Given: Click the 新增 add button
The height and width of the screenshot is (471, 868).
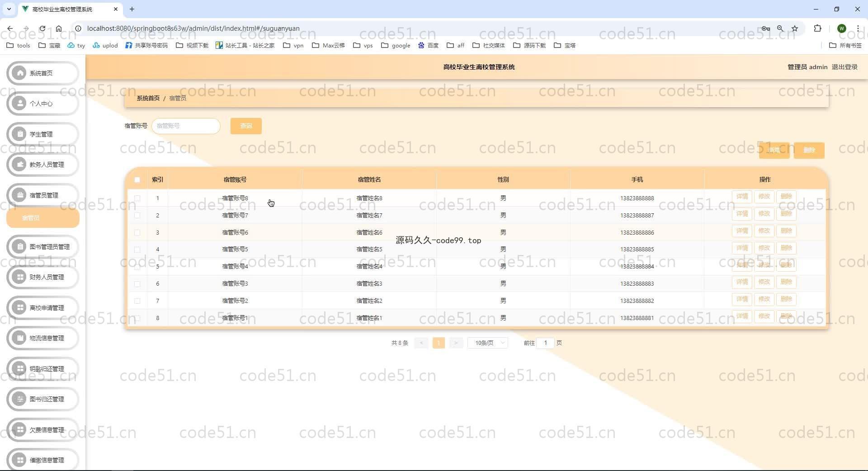Looking at the screenshot, I should click(x=774, y=150).
